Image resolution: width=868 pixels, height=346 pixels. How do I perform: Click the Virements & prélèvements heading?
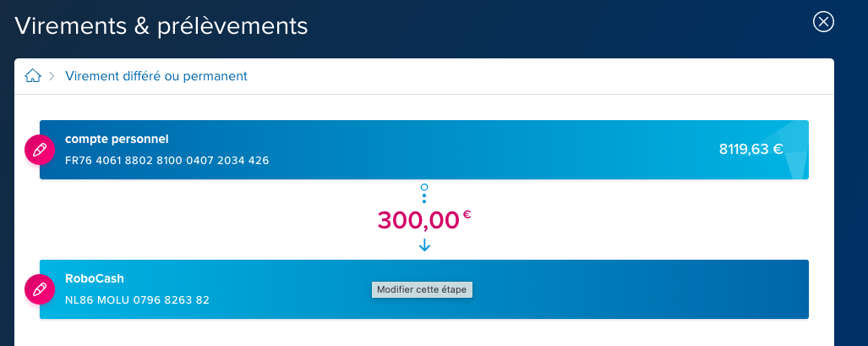(x=161, y=26)
